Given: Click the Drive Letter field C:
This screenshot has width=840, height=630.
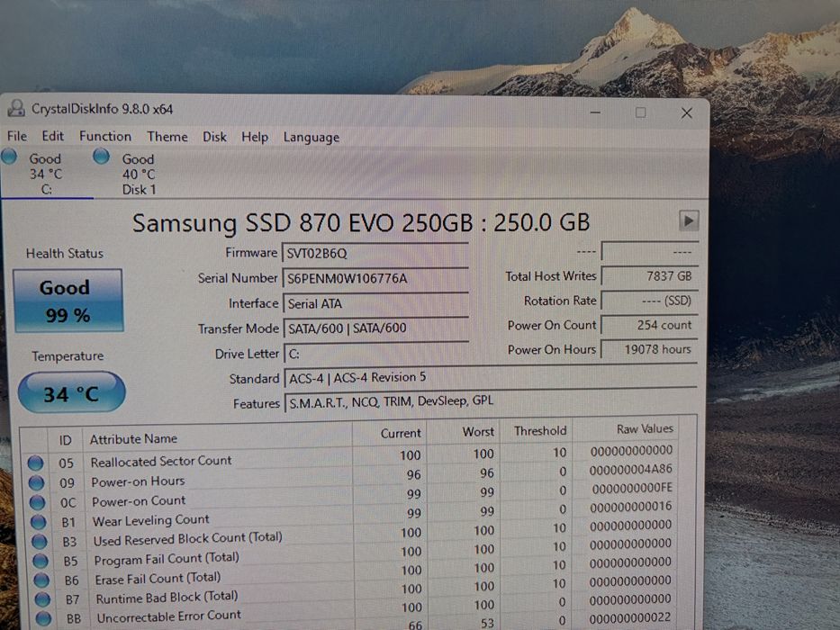Looking at the screenshot, I should point(376,354).
